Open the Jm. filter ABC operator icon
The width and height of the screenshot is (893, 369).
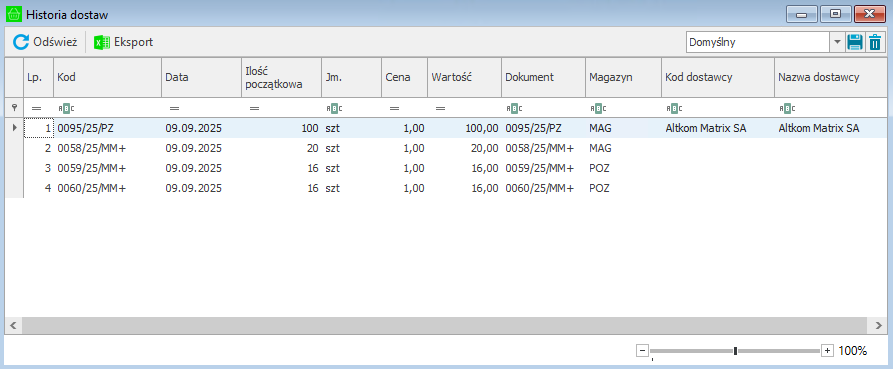coord(334,108)
